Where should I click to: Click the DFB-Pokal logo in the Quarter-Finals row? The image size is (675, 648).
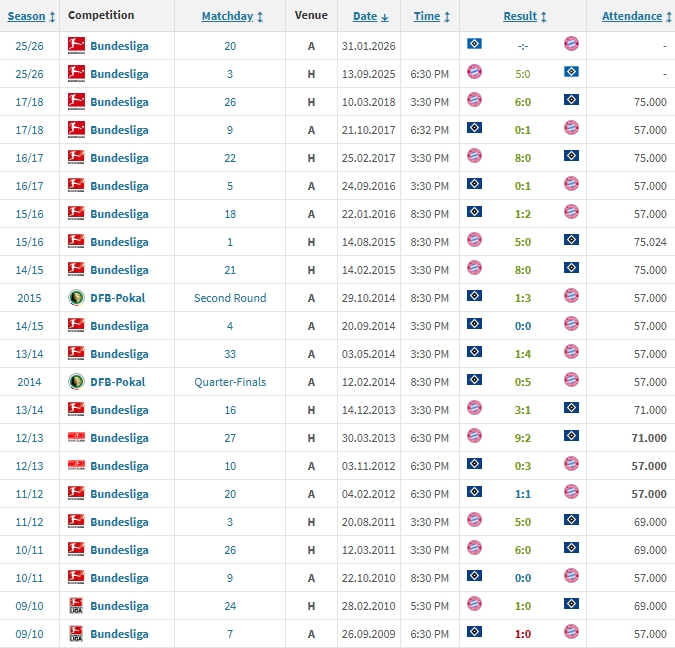76,381
